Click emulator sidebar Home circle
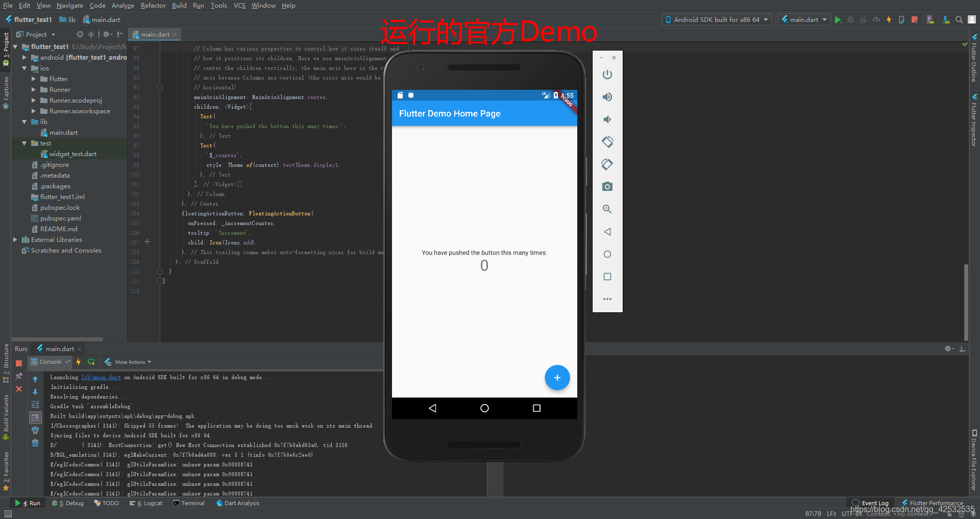The width and height of the screenshot is (980, 519). [x=607, y=254]
